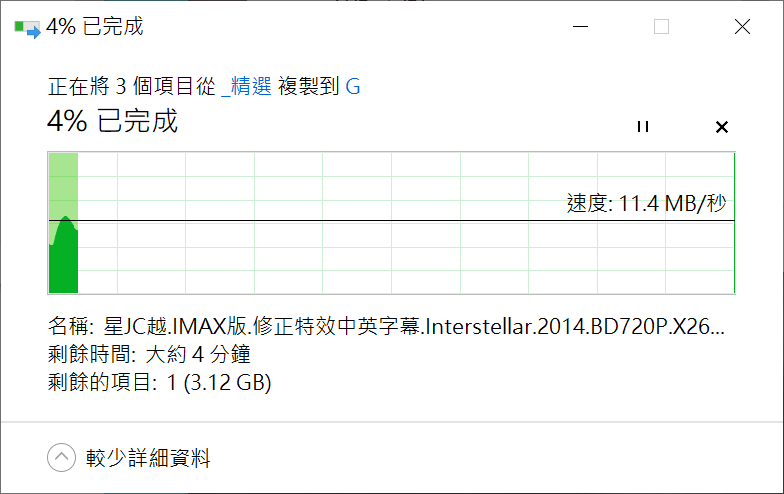Open the _精選 source folder link
784x494 pixels.
[x=246, y=87]
